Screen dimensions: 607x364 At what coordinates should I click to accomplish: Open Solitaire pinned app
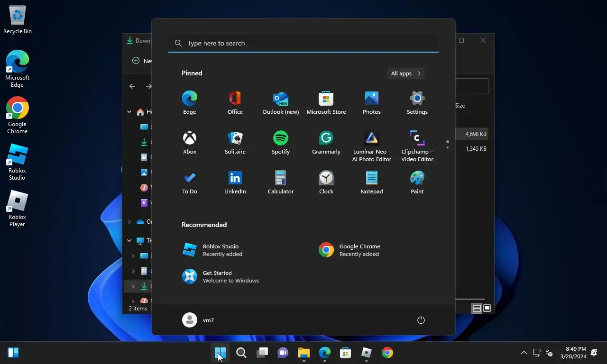(x=235, y=143)
